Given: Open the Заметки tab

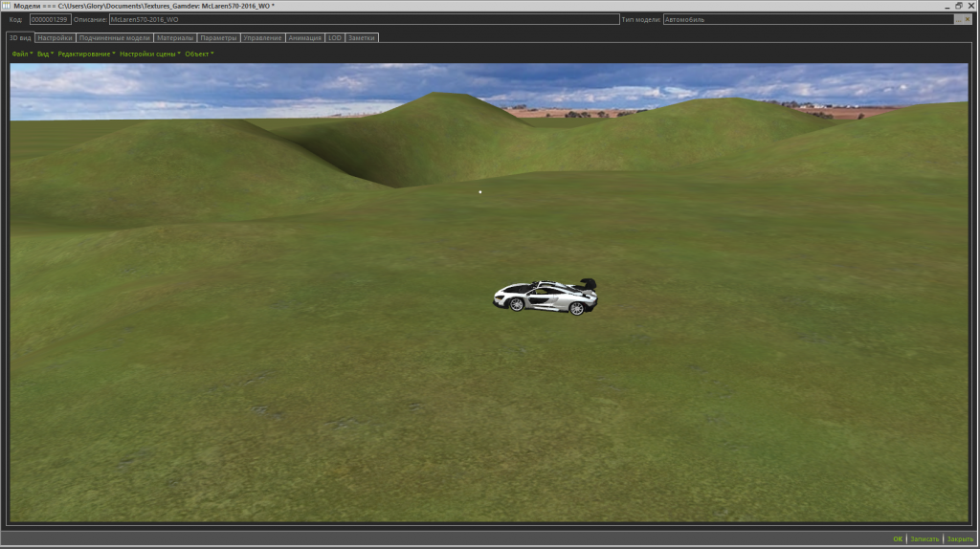Looking at the screenshot, I should (361, 37).
